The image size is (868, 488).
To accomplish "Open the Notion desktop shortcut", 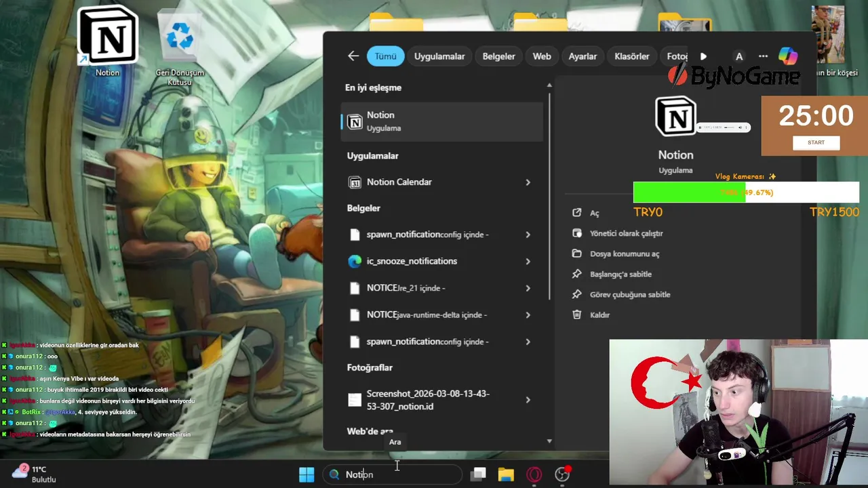I will pos(107,42).
